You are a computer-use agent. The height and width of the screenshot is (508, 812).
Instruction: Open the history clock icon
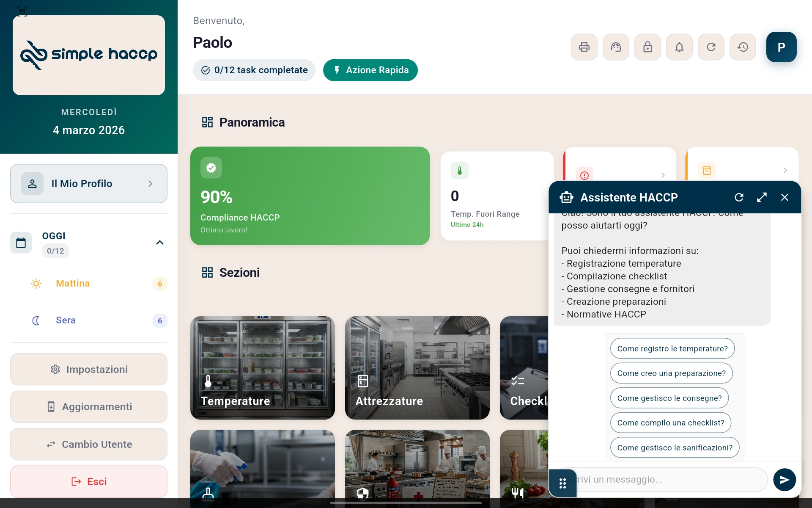[x=743, y=47]
